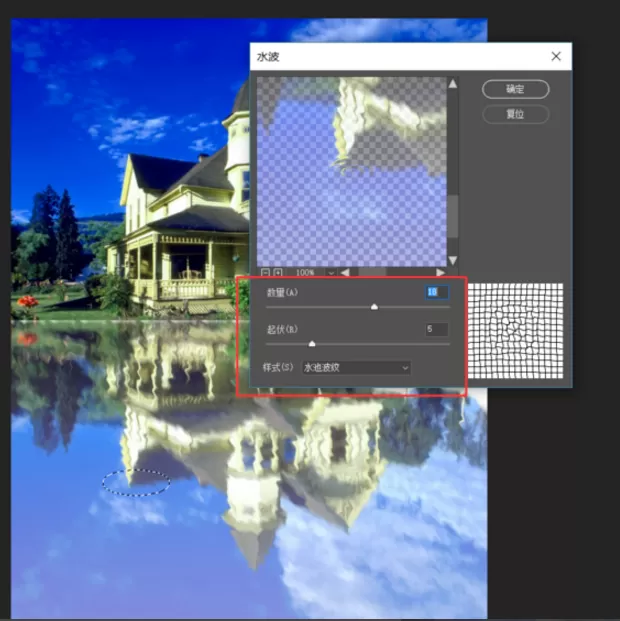620x621 pixels.
Task: Click the 数量(A) slider handle
Action: tap(374, 307)
